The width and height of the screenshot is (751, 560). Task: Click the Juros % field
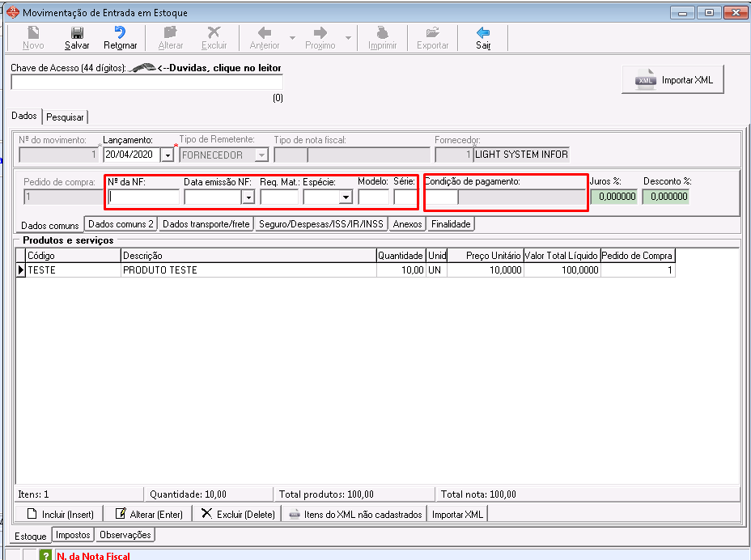[x=614, y=197]
